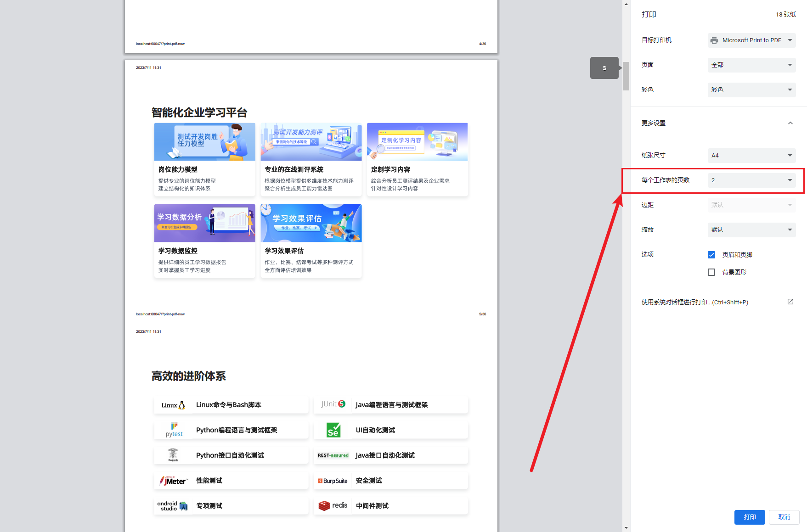Enable the 背景图形 checkbox
The height and width of the screenshot is (532, 807).
[x=711, y=272]
